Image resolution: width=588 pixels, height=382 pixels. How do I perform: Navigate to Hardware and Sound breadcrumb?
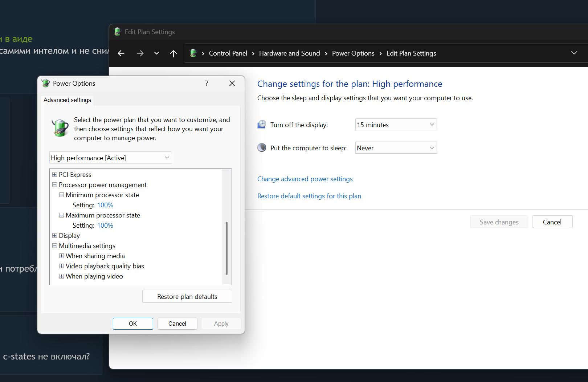[289, 53]
